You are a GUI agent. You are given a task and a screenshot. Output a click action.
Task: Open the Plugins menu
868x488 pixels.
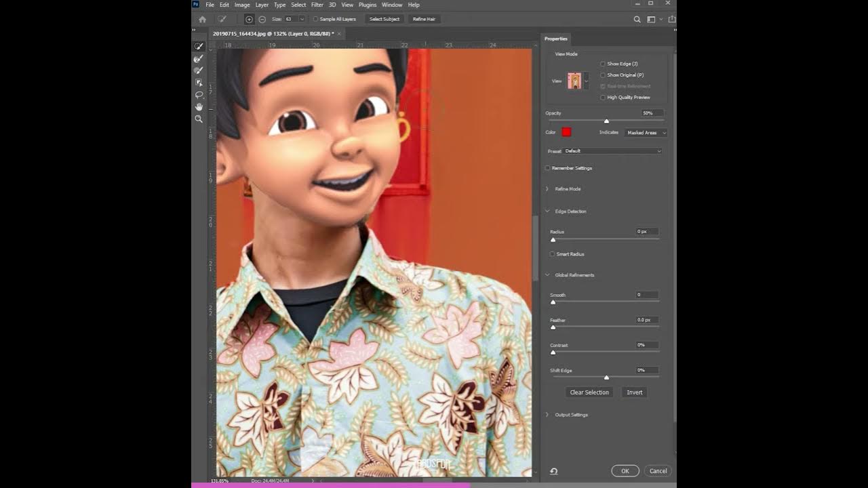pyautogui.click(x=368, y=5)
